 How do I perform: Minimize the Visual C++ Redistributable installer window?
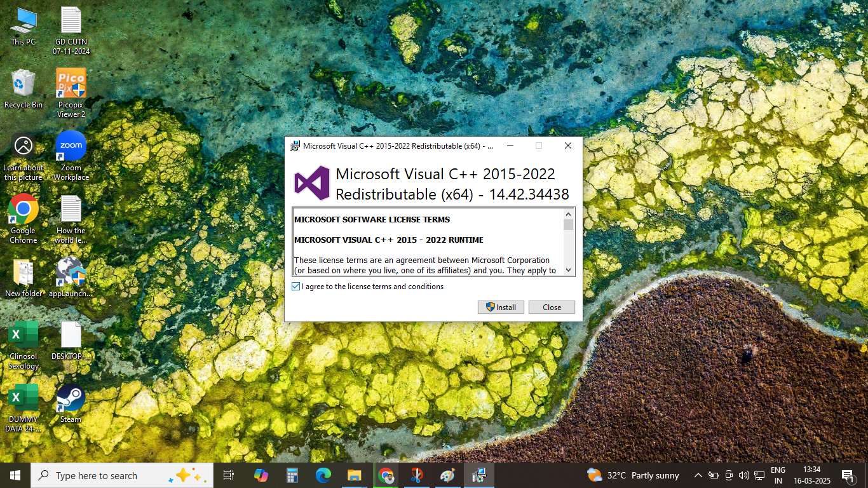pos(510,146)
